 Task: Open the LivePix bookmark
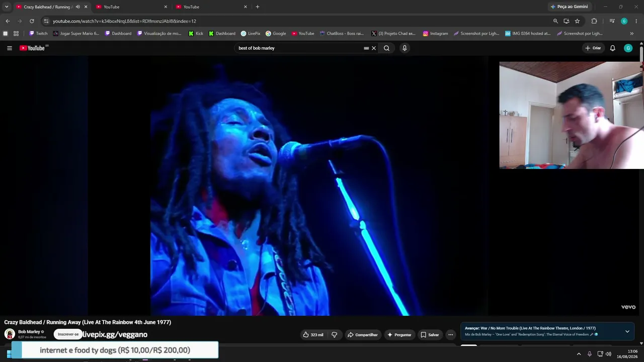(251, 34)
